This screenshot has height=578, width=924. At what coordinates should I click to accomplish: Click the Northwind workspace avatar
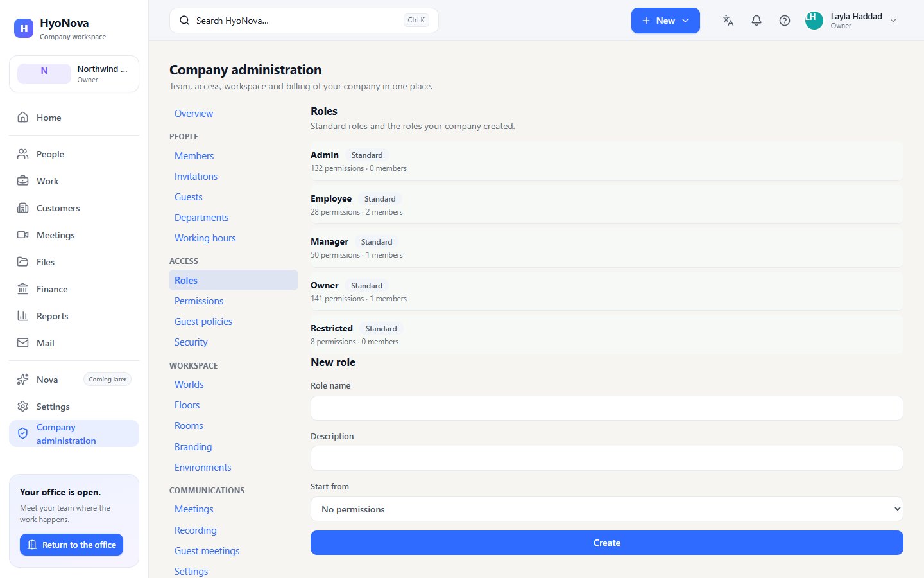coord(44,74)
